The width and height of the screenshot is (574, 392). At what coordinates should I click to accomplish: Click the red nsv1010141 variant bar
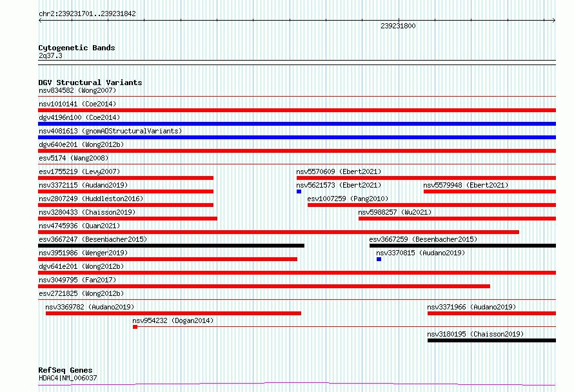[297, 110]
